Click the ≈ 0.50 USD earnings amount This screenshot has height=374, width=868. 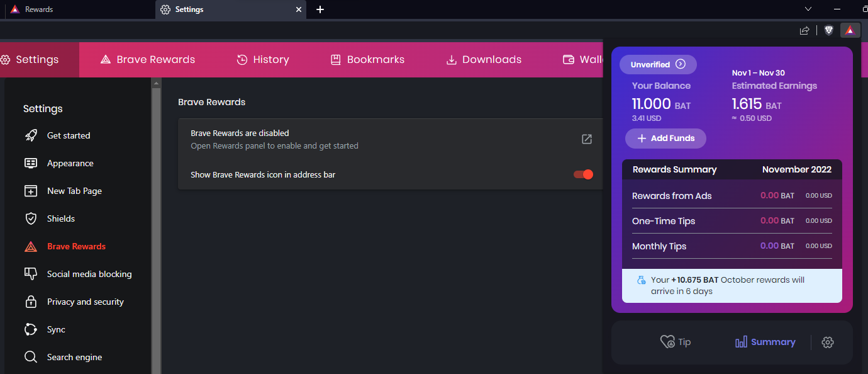752,118
